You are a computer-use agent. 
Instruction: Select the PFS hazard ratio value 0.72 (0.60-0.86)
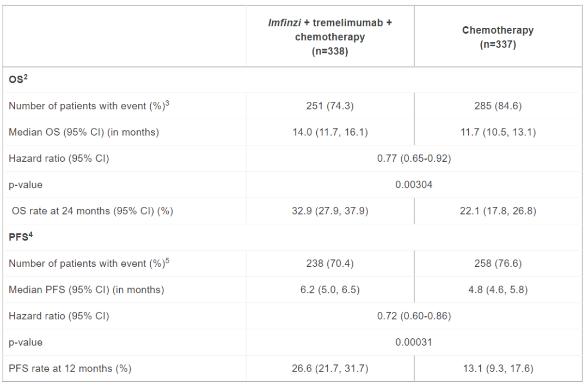click(414, 316)
